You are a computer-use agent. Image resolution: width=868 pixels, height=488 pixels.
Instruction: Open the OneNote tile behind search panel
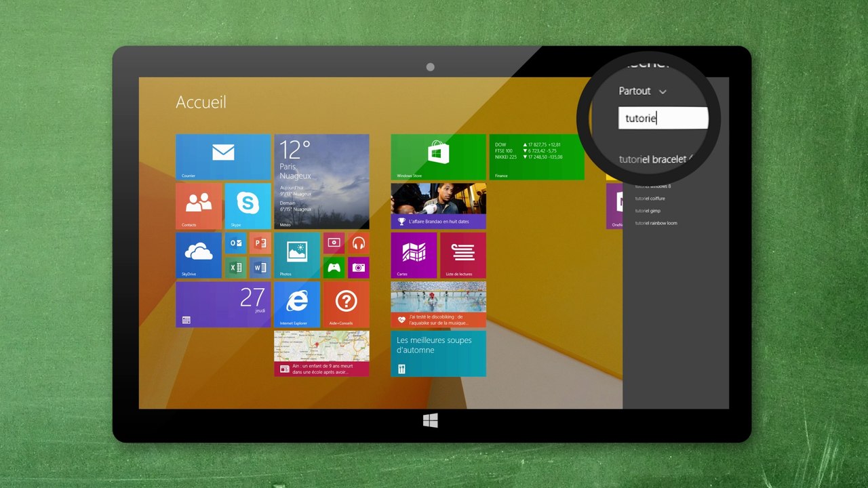[x=614, y=206]
